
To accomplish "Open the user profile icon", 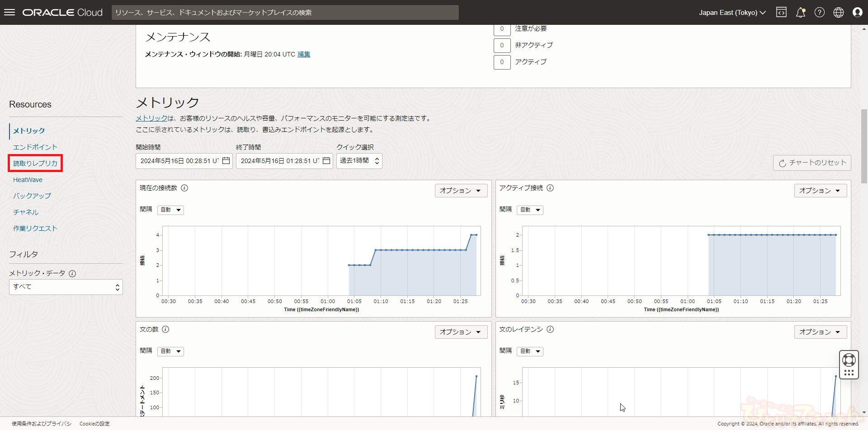I will click(857, 12).
